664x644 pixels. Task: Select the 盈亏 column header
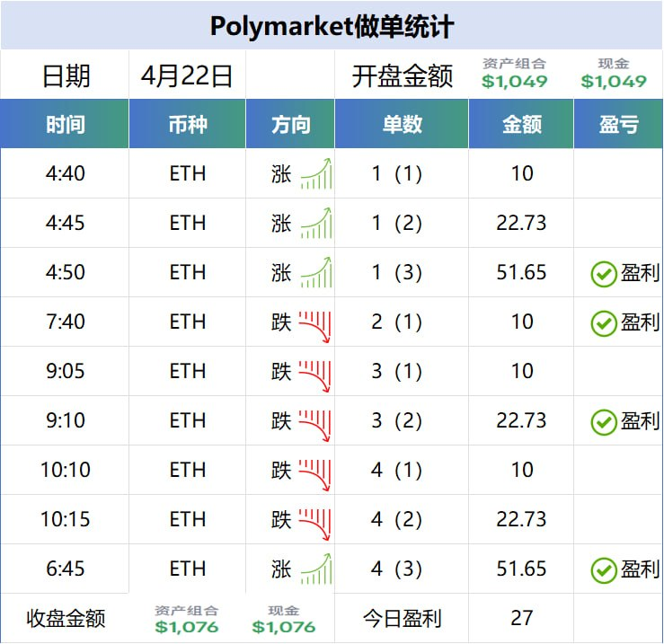pos(618,124)
